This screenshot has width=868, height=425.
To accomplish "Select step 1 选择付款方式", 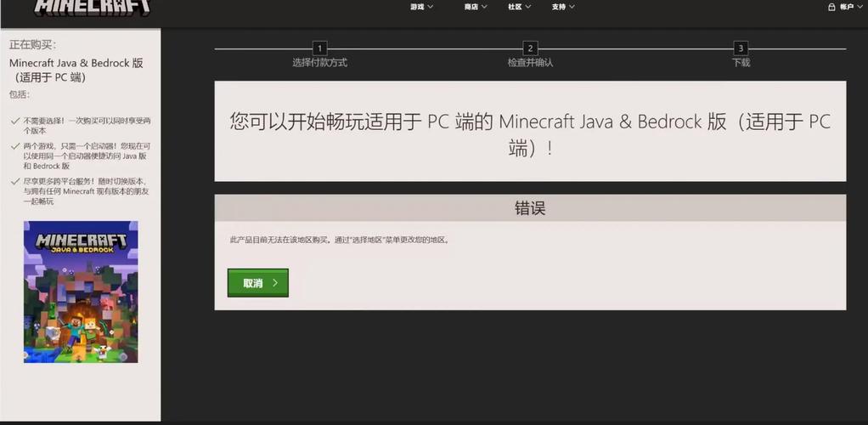I will point(319,55).
